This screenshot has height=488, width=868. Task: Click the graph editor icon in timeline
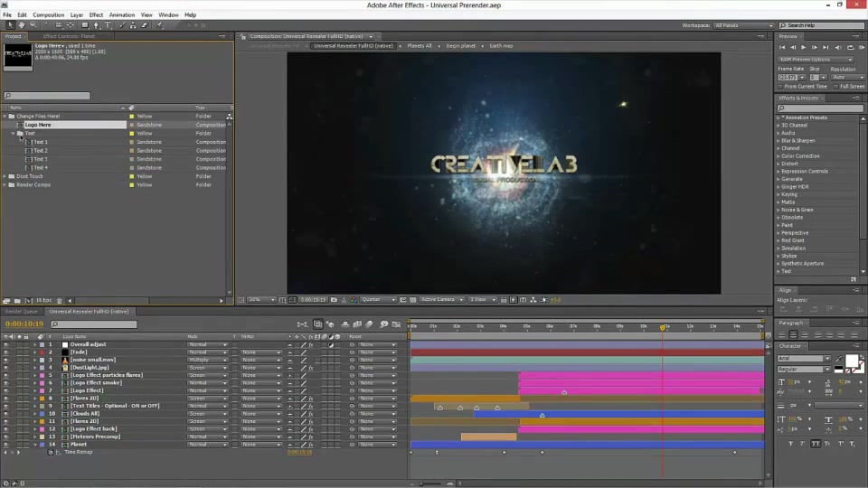coord(396,324)
